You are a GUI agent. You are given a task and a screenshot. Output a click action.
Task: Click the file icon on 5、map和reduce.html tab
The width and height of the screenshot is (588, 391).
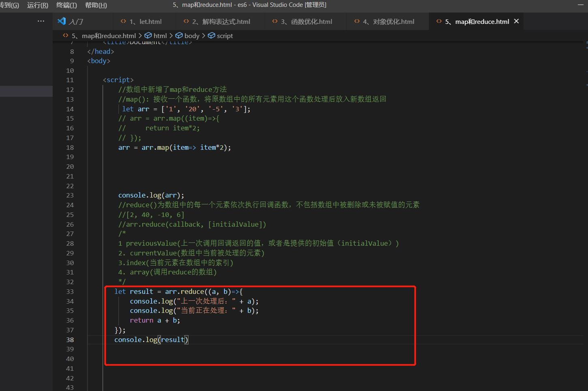pyautogui.click(x=439, y=21)
